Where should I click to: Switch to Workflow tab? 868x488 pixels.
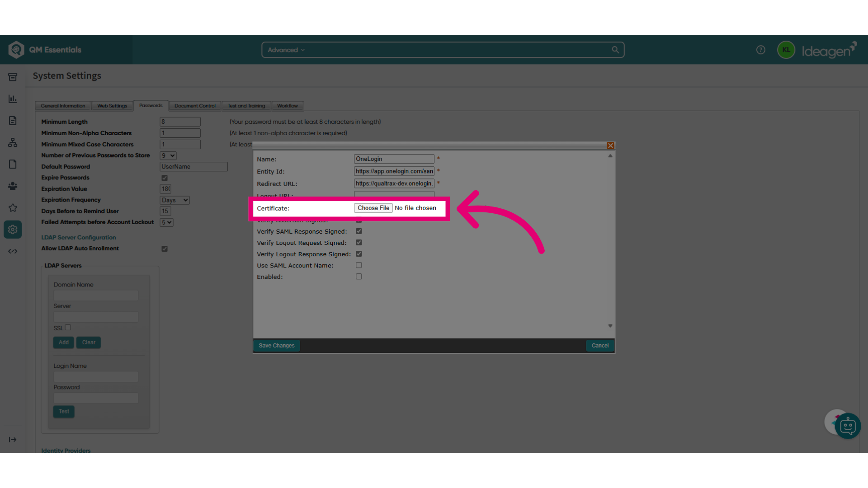[288, 106]
